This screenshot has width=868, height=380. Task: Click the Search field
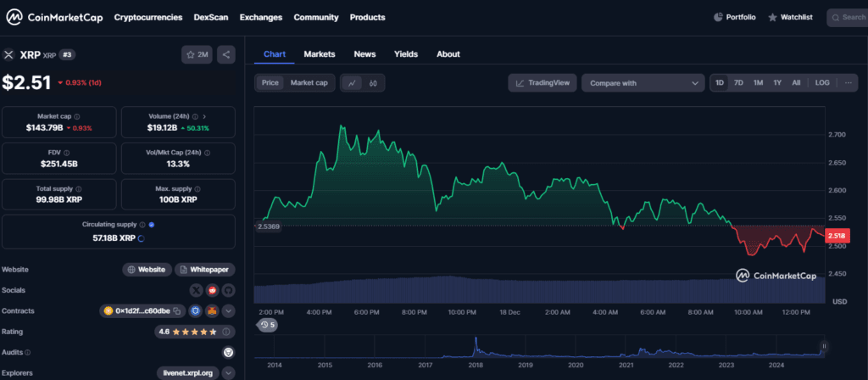click(x=847, y=17)
